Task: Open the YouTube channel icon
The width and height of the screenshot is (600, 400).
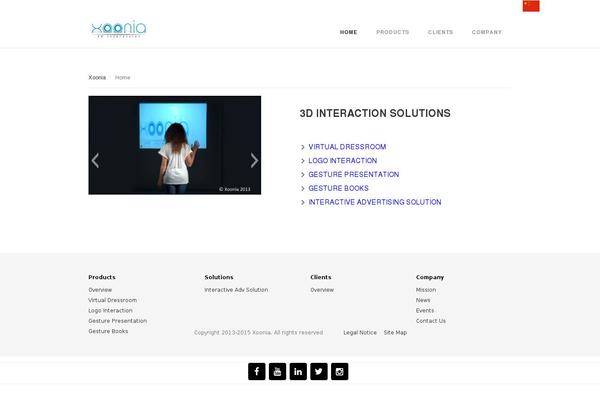Action: (x=277, y=371)
